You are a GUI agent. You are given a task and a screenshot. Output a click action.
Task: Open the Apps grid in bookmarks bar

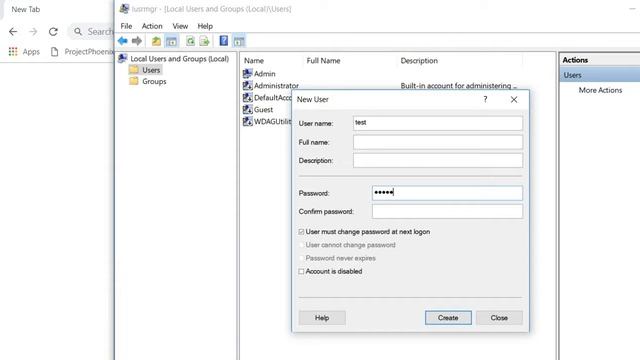13,51
